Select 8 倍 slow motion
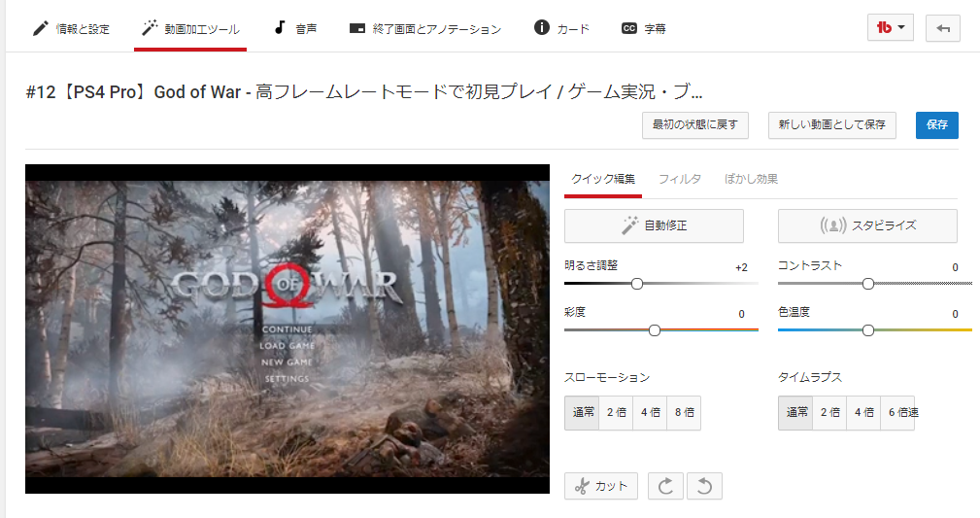980x518 pixels. [684, 413]
